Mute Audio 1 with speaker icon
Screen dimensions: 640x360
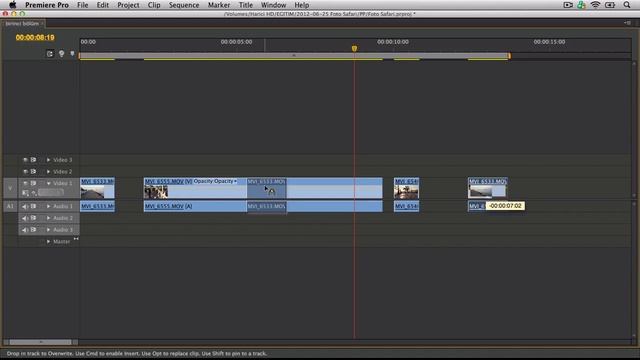pyautogui.click(x=25, y=207)
